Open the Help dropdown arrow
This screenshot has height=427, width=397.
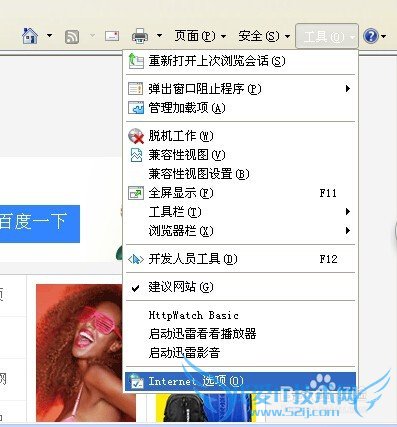tap(383, 36)
